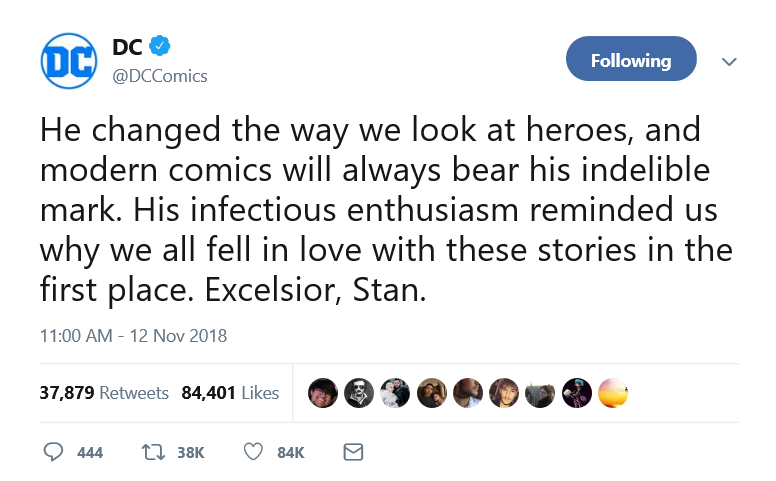Open the 11:00 AM - 12 Nov 2018 timestamp
The width and height of the screenshot is (776, 481).
tap(133, 336)
